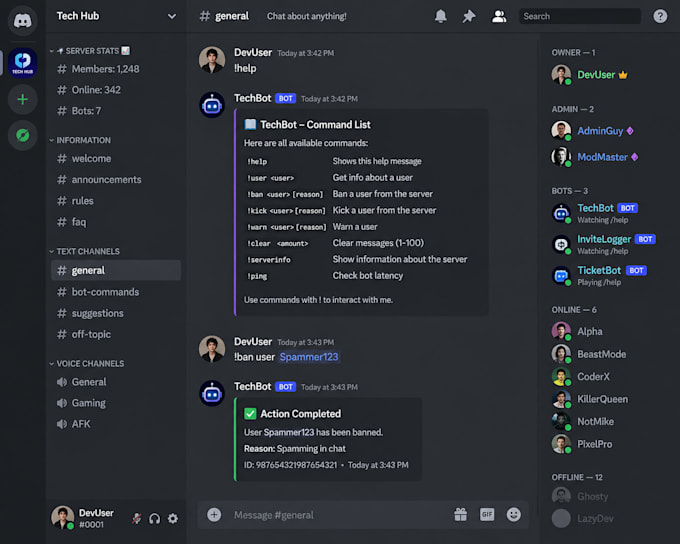This screenshot has width=680, height=544.
Task: Open the off-topic channel
Action: (x=116, y=334)
